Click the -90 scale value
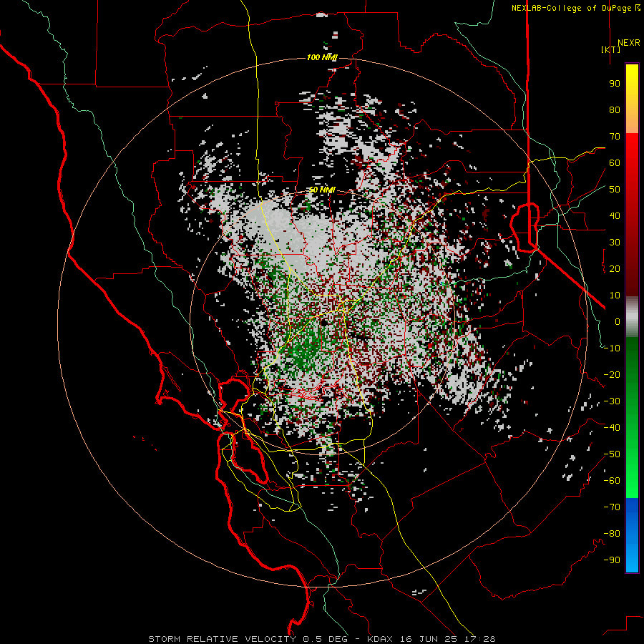 point(612,560)
